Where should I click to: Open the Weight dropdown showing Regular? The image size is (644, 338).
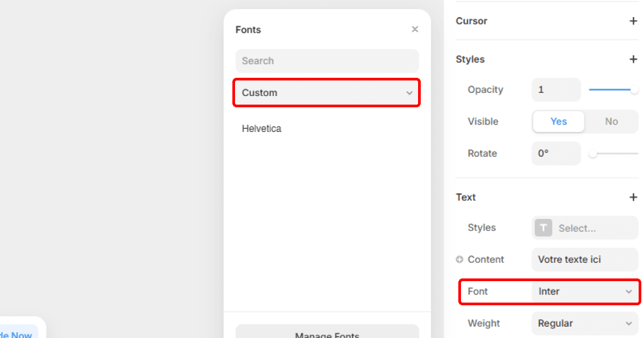coord(585,323)
